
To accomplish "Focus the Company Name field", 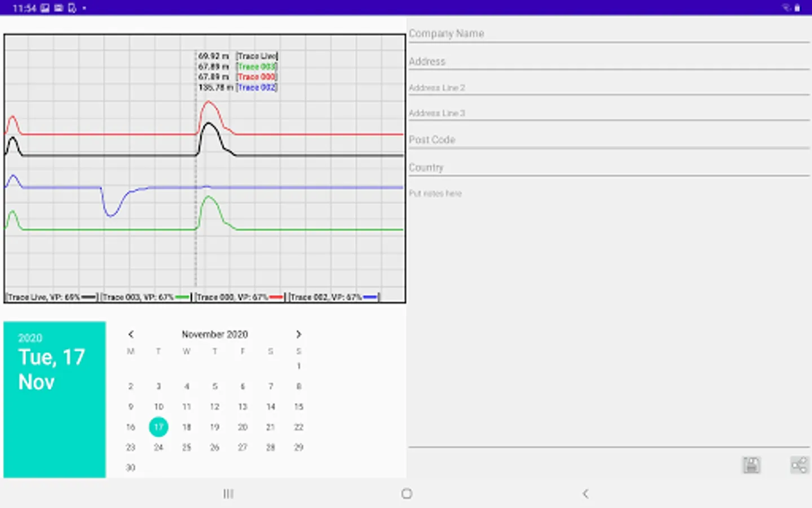I will [x=609, y=33].
